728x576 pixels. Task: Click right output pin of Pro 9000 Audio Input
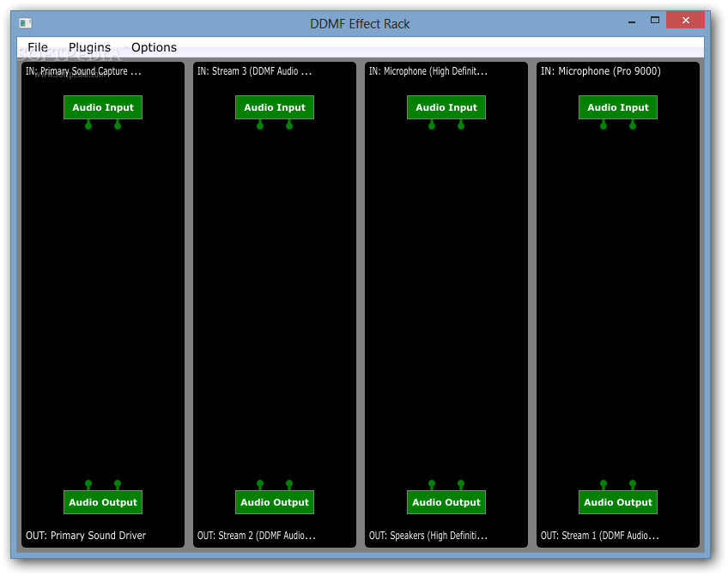(633, 125)
